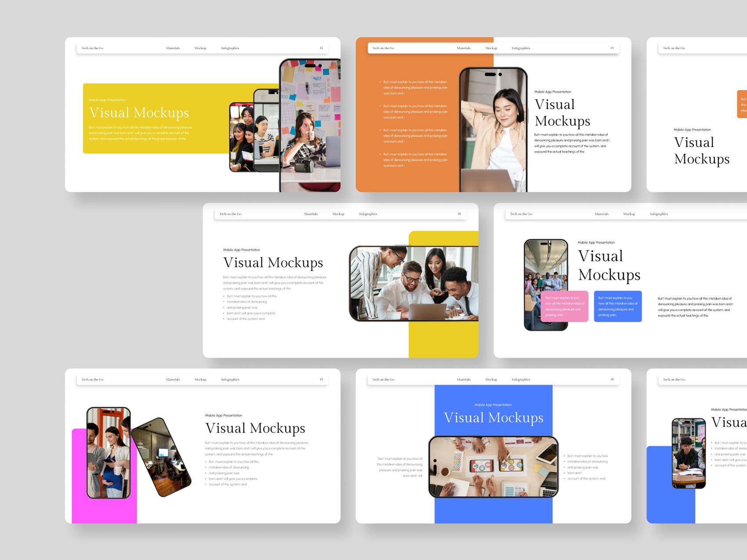
Task: Click 'Tech on the Go' on slide 14
Action: [x=92, y=48]
